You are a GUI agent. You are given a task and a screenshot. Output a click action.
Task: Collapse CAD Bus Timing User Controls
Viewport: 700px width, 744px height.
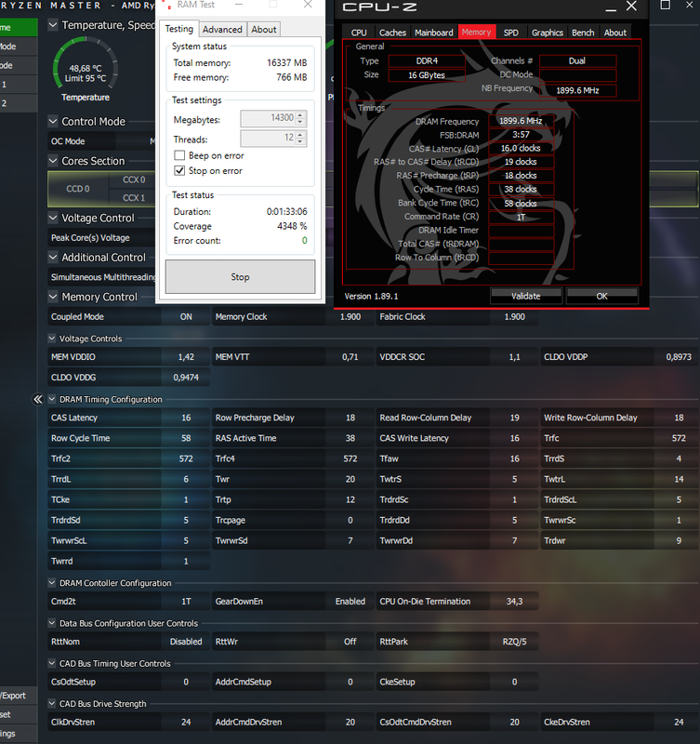(52, 663)
